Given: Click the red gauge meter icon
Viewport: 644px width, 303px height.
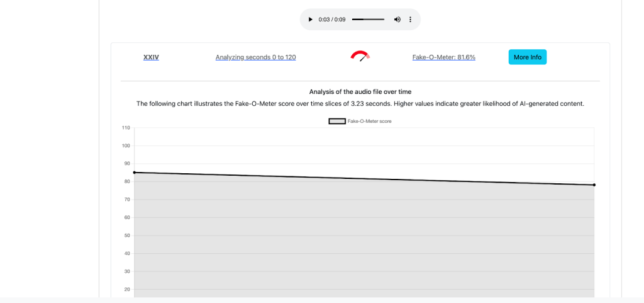Looking at the screenshot, I should 360,57.
